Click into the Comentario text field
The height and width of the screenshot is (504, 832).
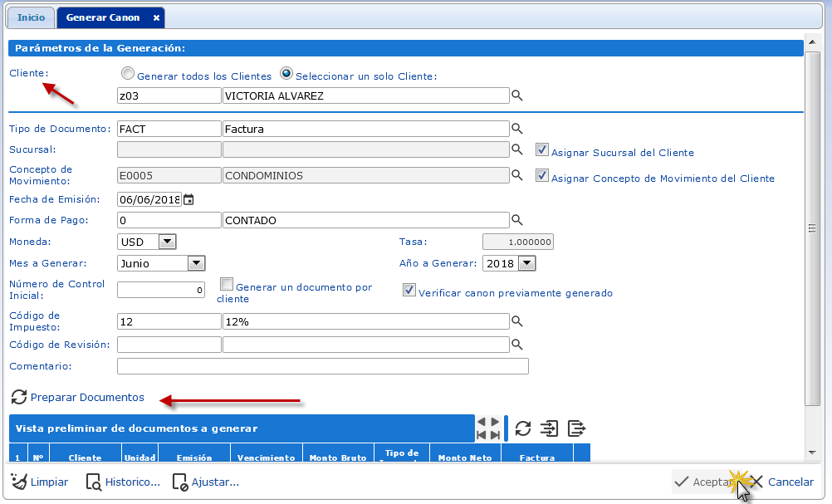click(x=322, y=366)
